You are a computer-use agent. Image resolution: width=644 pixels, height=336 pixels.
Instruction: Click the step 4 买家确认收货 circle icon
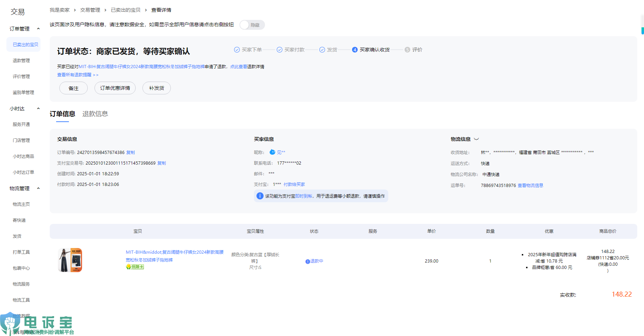tap(355, 50)
